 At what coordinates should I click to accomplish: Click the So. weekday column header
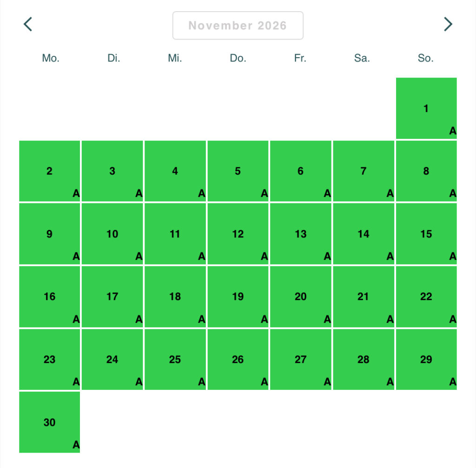click(425, 58)
